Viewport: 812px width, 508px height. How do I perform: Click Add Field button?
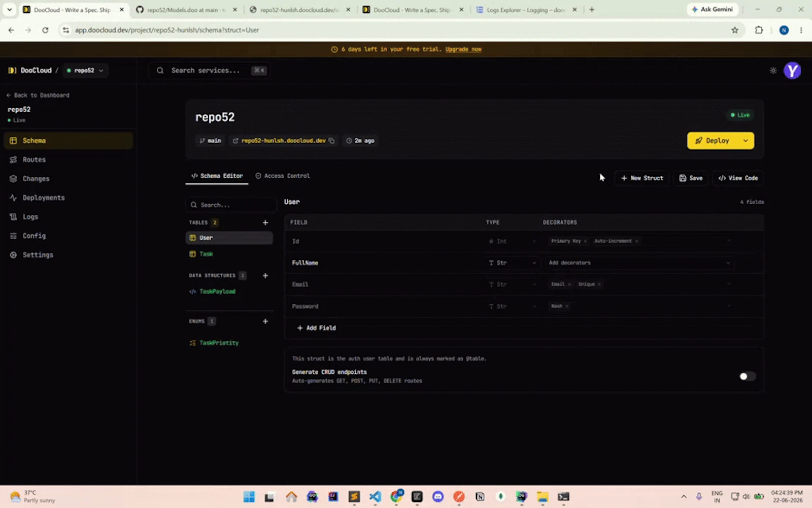coord(316,328)
